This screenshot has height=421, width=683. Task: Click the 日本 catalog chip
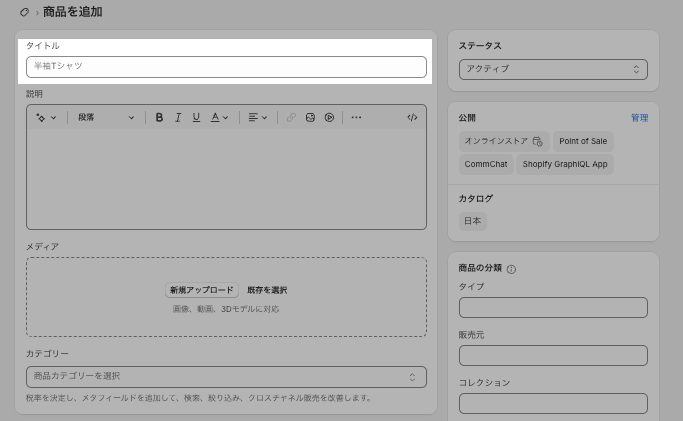click(x=473, y=221)
